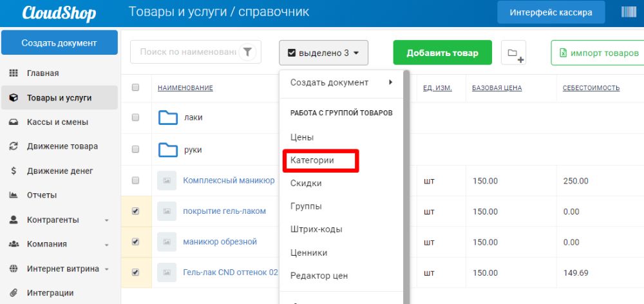Open the Гель-лак CND оттенок 02 link
Image resolution: width=644 pixels, height=304 pixels.
(x=231, y=272)
